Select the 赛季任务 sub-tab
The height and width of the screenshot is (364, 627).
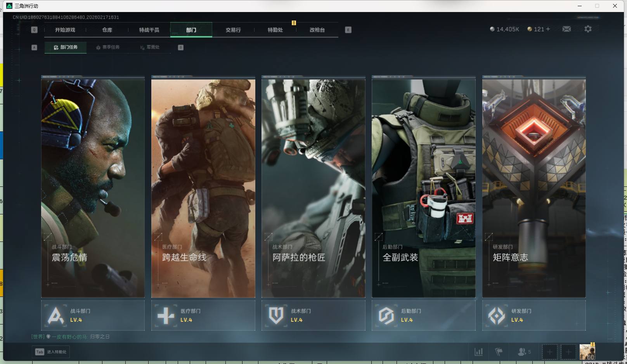click(108, 47)
